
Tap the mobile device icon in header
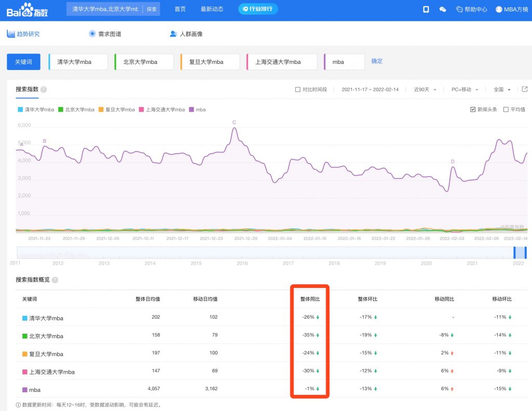[x=426, y=9]
